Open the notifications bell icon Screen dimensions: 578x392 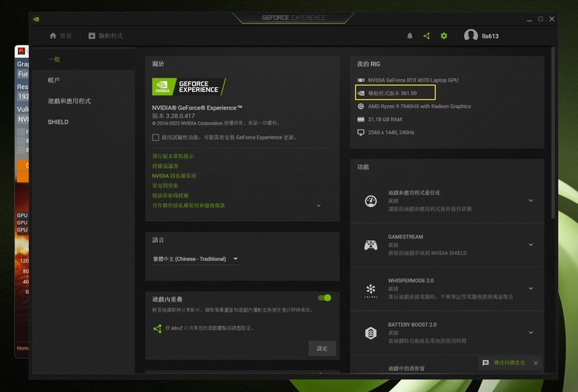(x=410, y=36)
